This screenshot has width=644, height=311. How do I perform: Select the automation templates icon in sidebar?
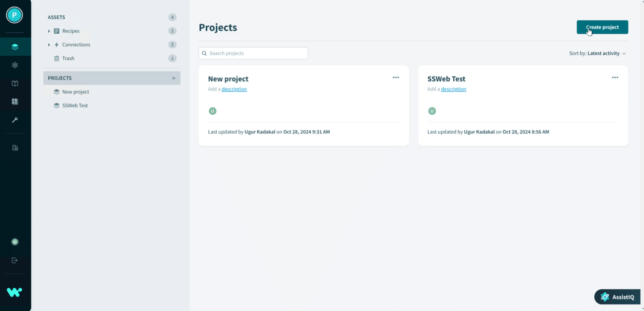point(15,147)
